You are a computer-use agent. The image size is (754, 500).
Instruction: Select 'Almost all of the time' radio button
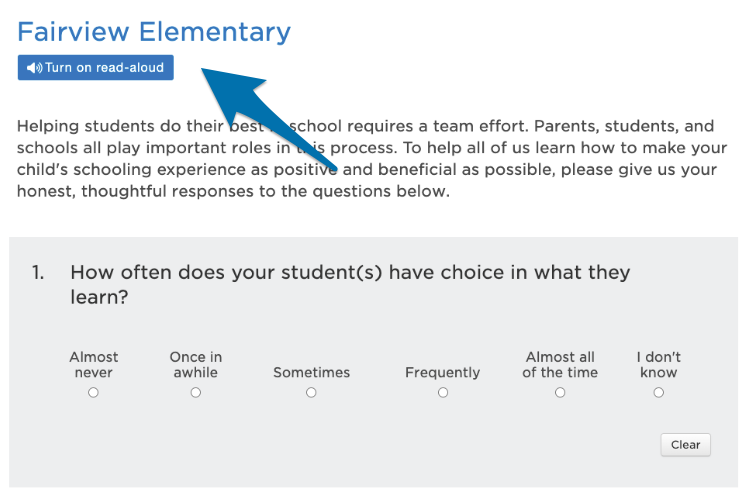pyautogui.click(x=560, y=393)
